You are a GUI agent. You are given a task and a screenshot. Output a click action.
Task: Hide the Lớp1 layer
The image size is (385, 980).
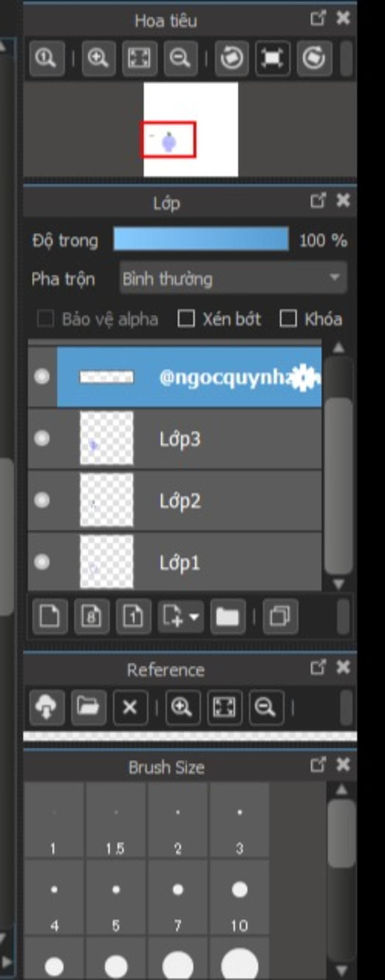(42, 562)
